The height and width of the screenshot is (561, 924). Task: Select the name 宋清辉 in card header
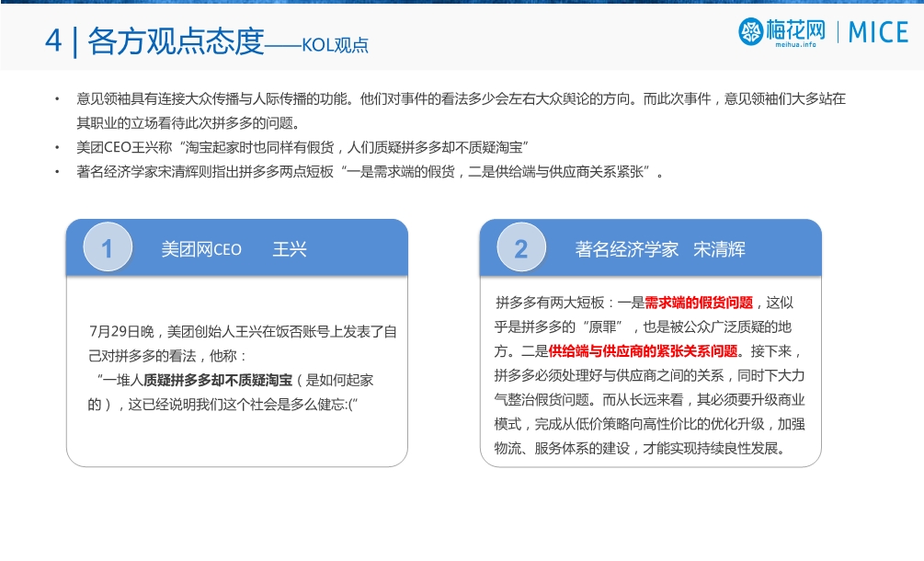point(719,249)
